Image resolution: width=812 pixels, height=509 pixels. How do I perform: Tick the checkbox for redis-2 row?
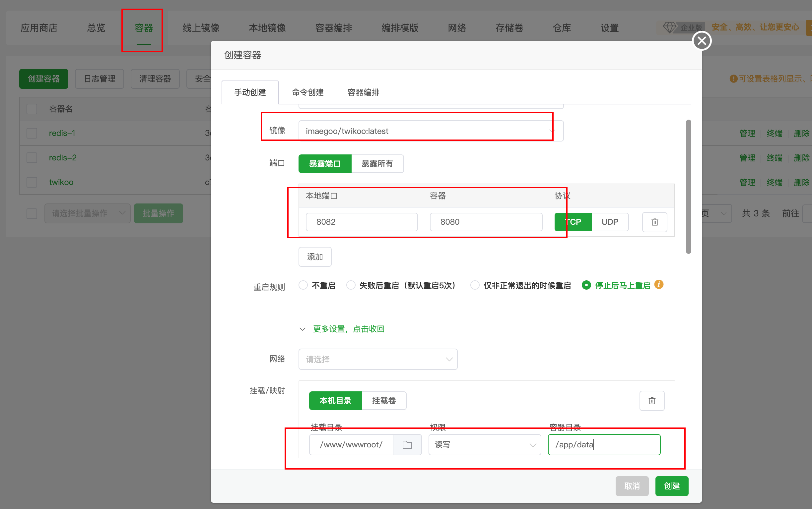point(32,157)
